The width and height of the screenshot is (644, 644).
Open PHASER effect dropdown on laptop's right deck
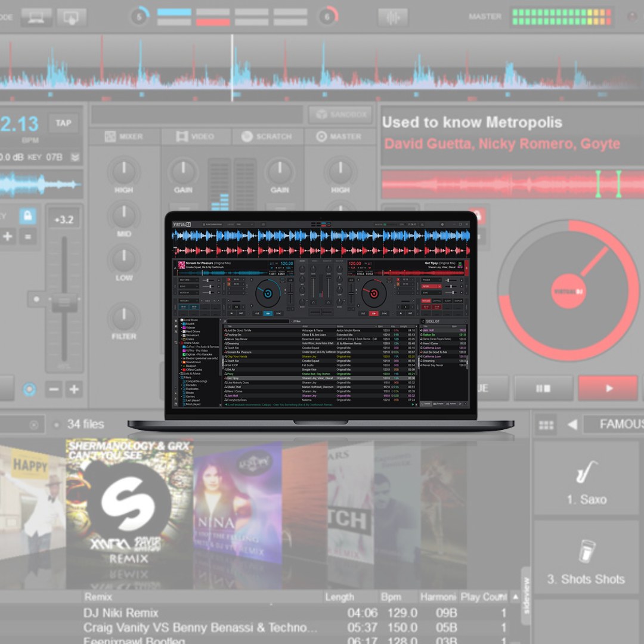click(431, 280)
